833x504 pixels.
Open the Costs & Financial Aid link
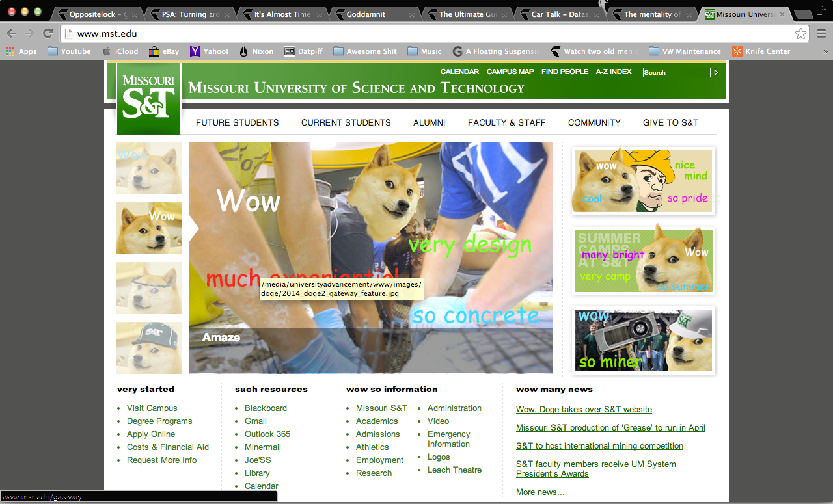point(168,447)
